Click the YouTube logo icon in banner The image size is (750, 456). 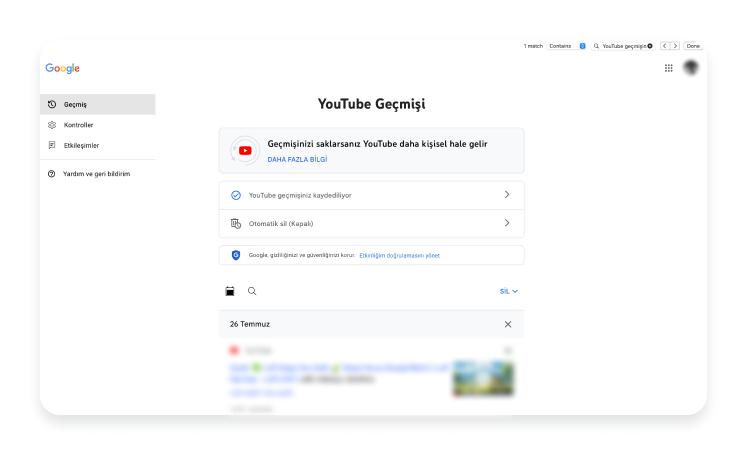(x=245, y=150)
